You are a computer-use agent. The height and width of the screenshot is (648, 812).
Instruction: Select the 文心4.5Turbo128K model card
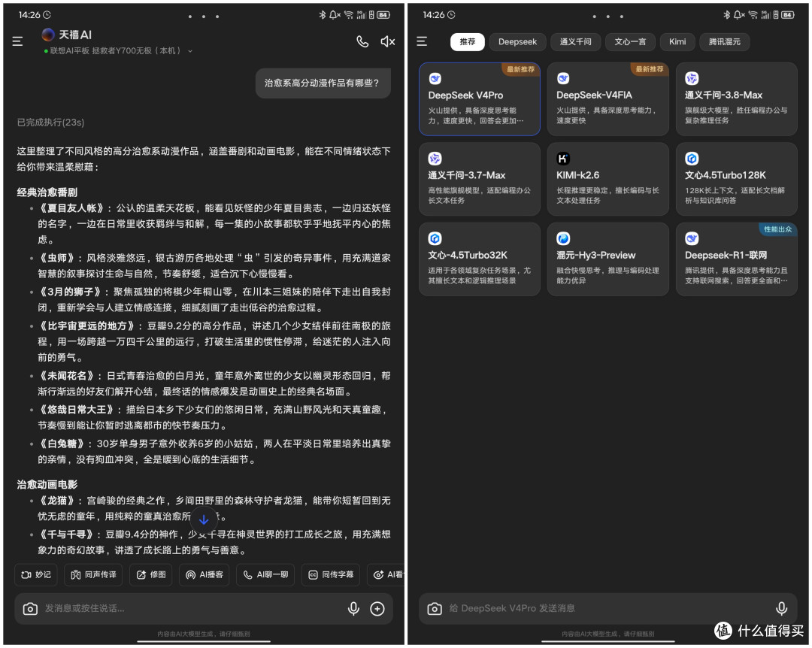tap(736, 179)
